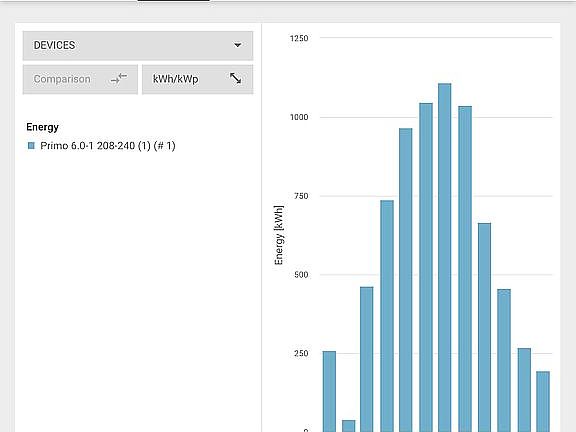Click the third bar near 460 kWh
The width and height of the screenshot is (576, 432).
(367, 359)
